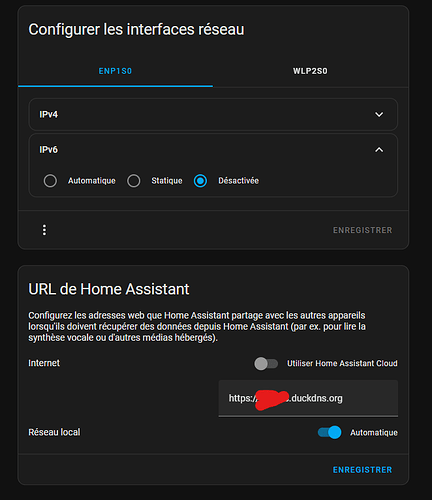Click the Automatique label beside Réseau local switch
This screenshot has width=432, height=500.
[x=374, y=432]
